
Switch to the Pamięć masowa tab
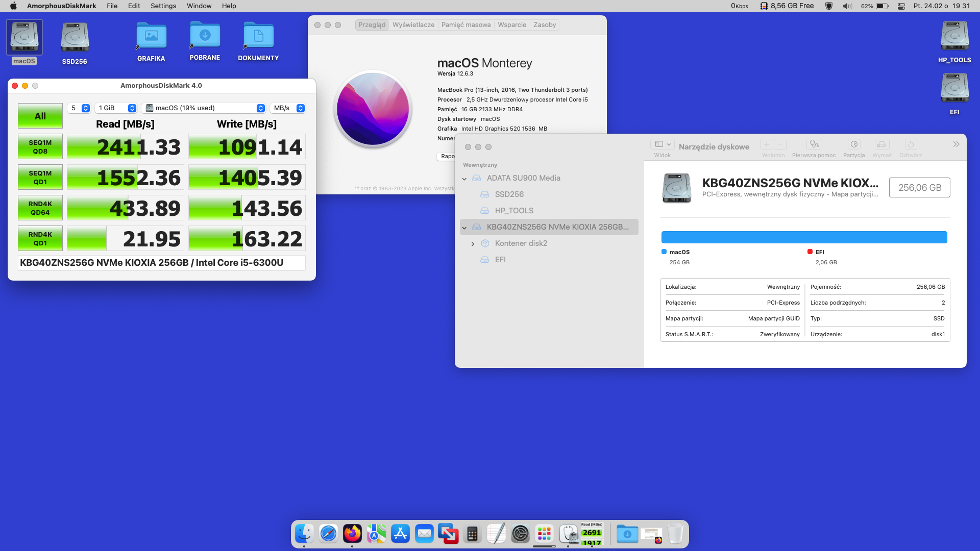tap(466, 25)
